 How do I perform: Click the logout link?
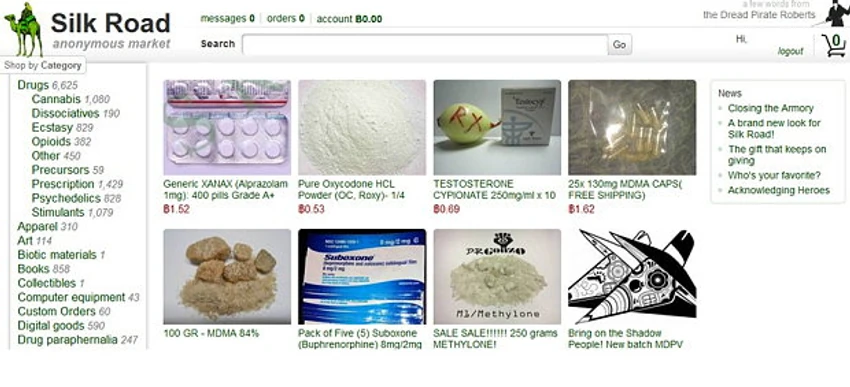790,51
